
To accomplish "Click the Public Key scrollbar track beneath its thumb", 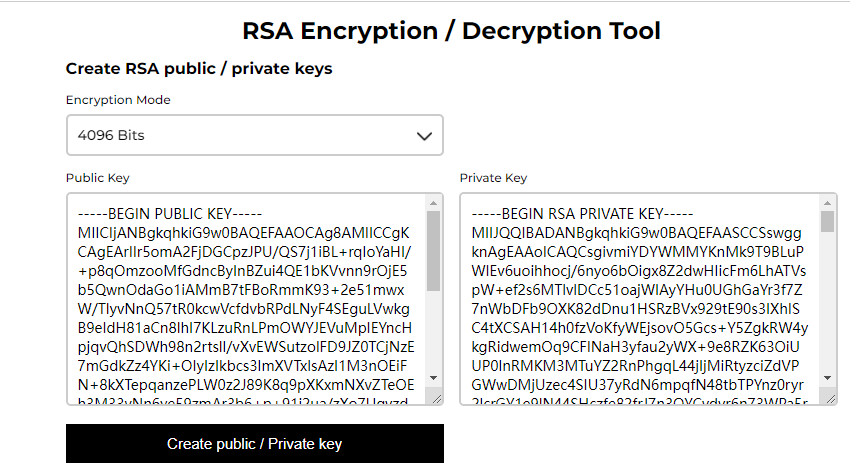I will 433,331.
